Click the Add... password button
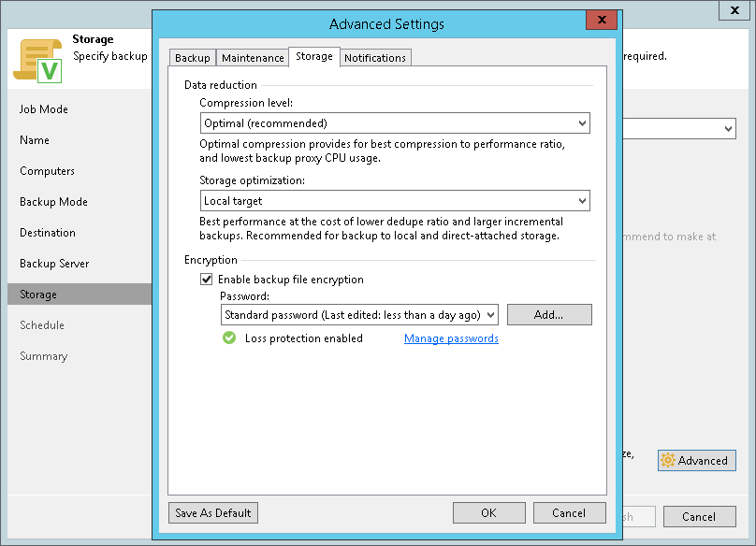 tap(549, 315)
